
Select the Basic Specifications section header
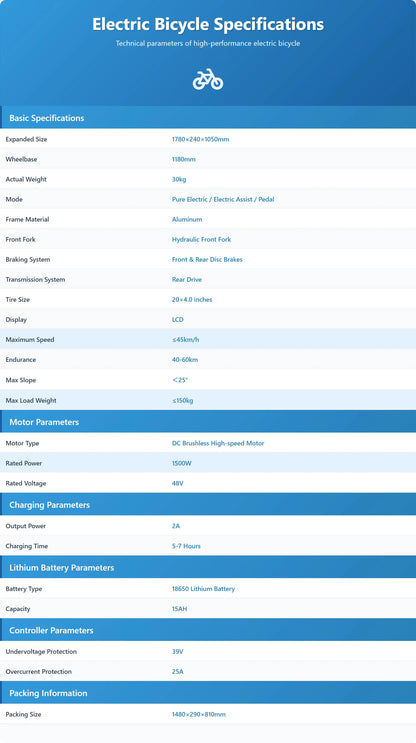coord(208,118)
